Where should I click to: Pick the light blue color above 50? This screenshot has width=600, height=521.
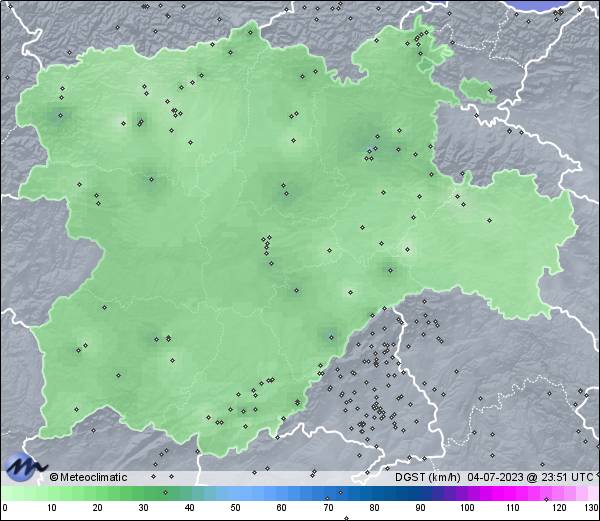(x=235, y=493)
